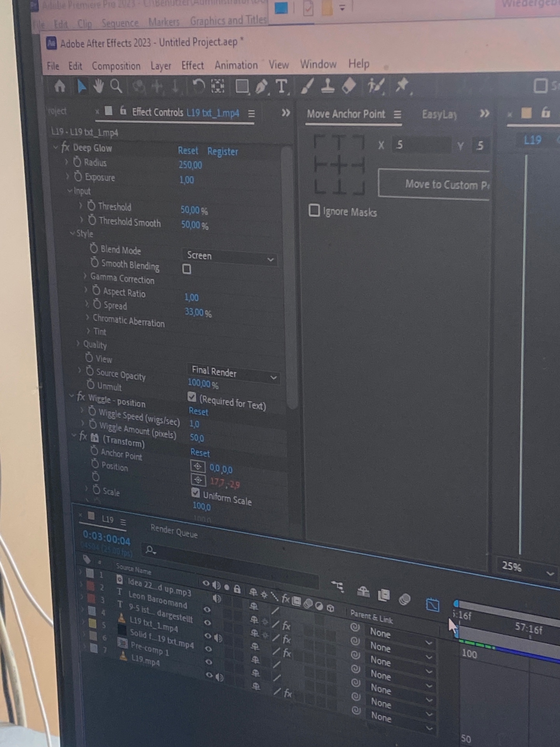Open the Effect menu
Image resolution: width=560 pixels, height=747 pixels.
click(x=192, y=65)
